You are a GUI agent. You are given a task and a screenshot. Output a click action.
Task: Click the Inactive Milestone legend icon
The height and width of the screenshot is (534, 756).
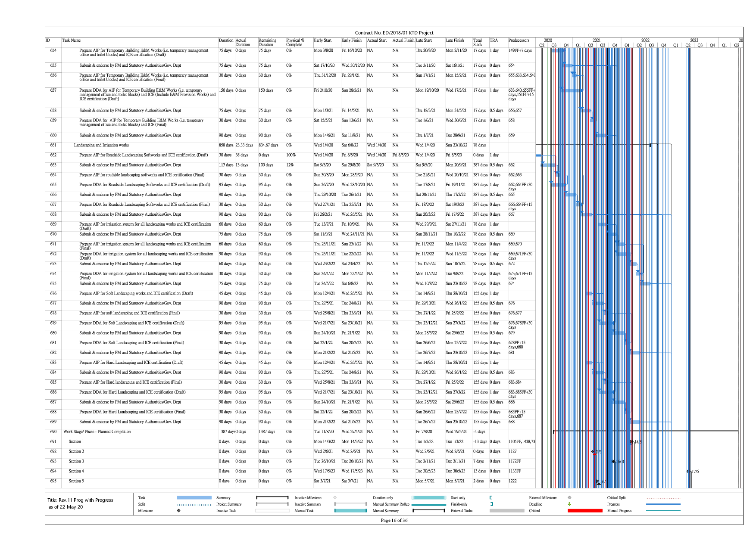click(335, 498)
